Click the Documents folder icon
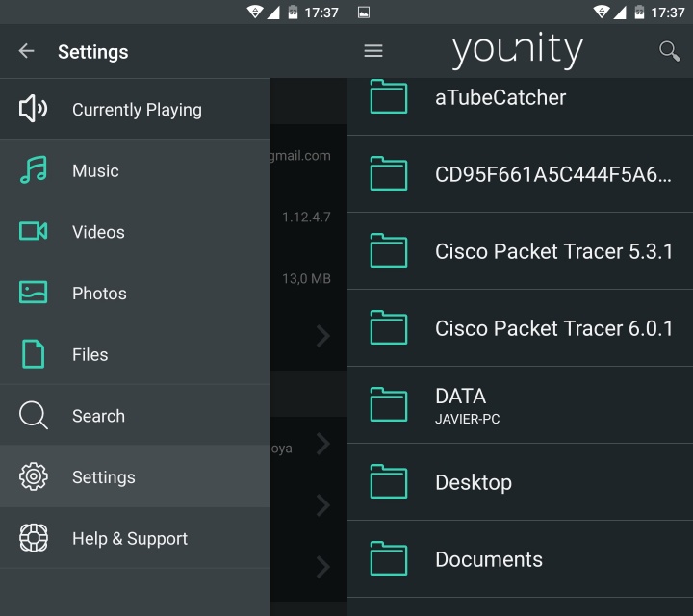Viewport: 693px width, 616px height. (x=389, y=558)
